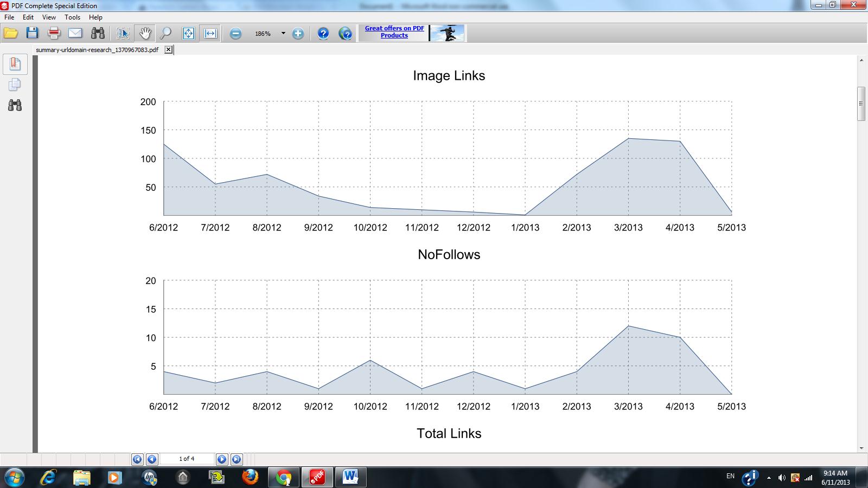The width and height of the screenshot is (868, 488).
Task: Open the zoom percentage dropdown
Action: 283,34
